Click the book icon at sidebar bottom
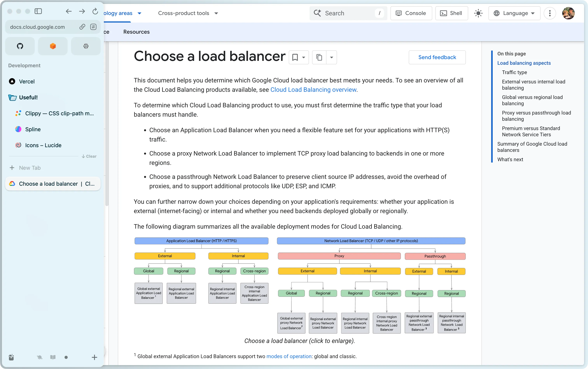The image size is (588, 369). pos(53,357)
